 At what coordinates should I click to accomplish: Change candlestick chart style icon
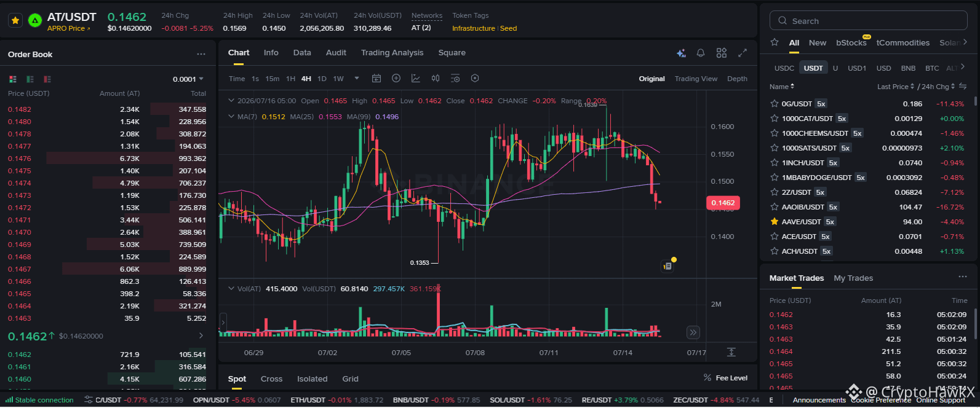click(x=436, y=78)
